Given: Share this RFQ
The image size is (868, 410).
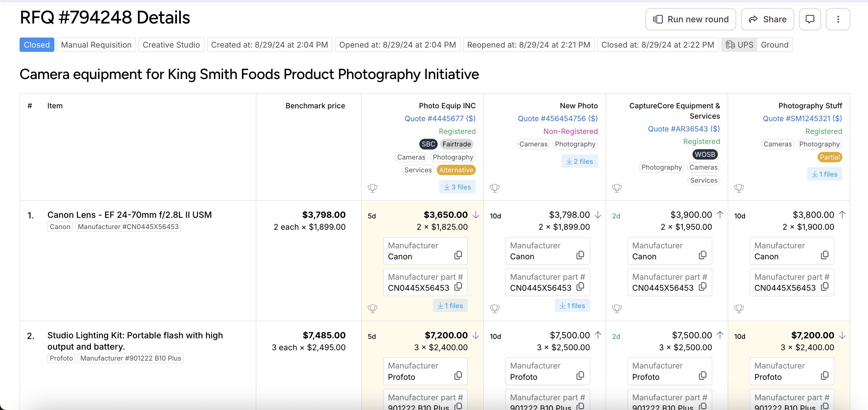Looking at the screenshot, I should 767,19.
